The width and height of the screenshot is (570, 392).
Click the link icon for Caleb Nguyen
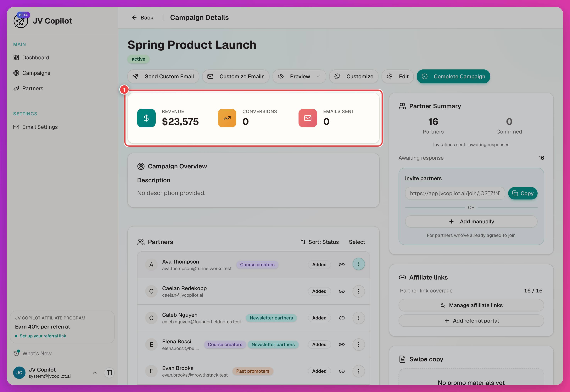(x=342, y=318)
